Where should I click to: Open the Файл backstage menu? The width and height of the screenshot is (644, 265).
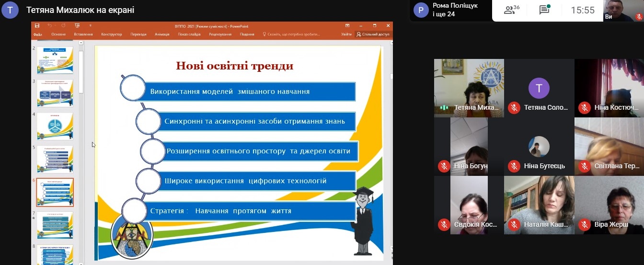[38, 35]
